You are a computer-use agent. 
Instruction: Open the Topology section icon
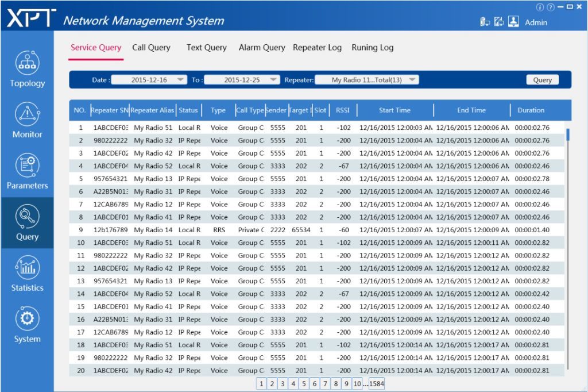[27, 62]
